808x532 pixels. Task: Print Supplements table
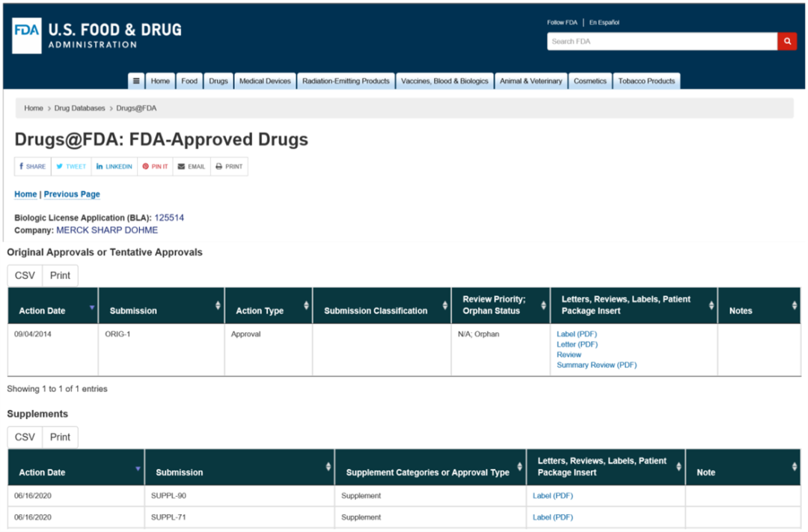pos(61,437)
